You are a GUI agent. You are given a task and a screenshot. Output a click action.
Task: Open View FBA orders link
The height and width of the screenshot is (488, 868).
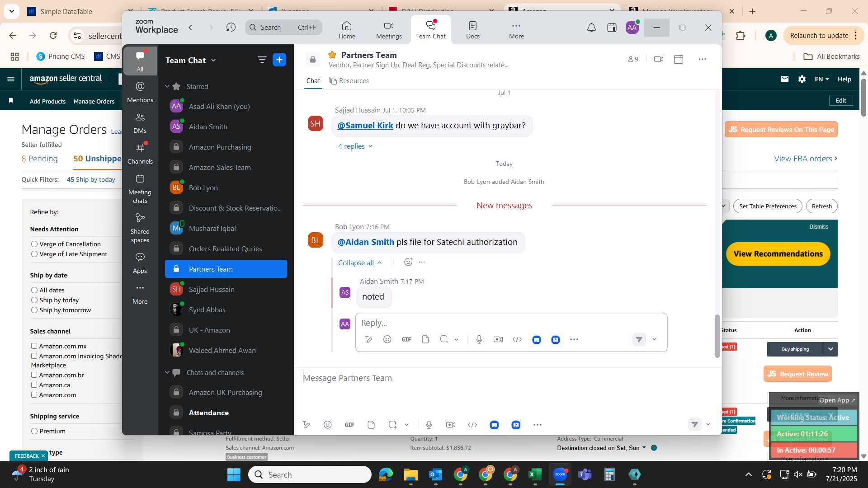(x=806, y=159)
